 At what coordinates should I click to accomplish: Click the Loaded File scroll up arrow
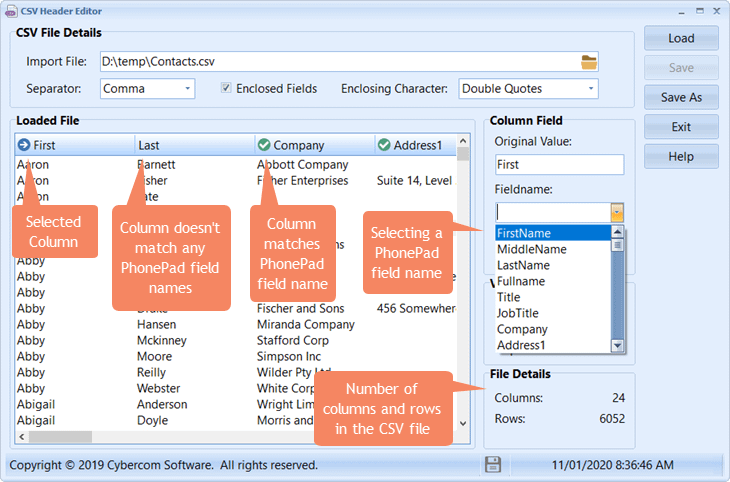pos(463,141)
